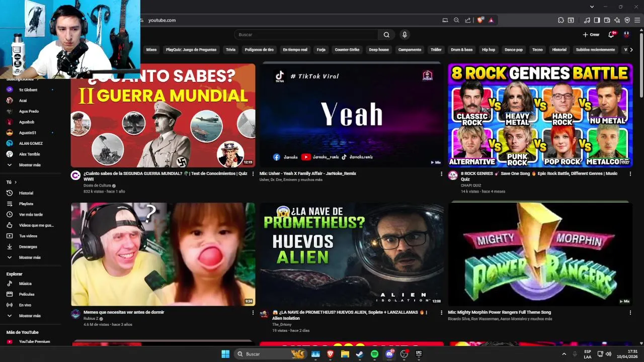Open Brave Rewards triangle icon

(x=491, y=20)
